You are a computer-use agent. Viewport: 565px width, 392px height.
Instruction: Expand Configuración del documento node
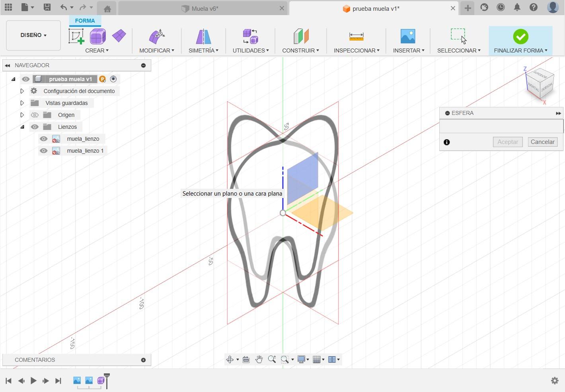[22, 91]
